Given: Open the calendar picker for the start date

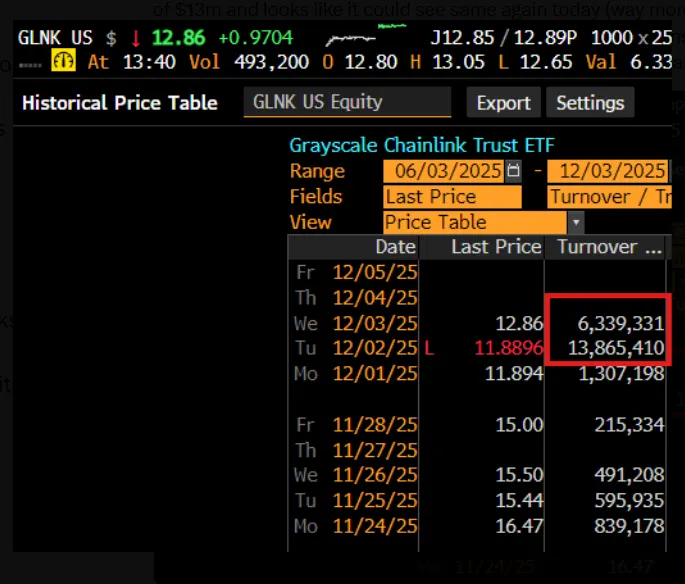Looking at the screenshot, I should click(514, 171).
